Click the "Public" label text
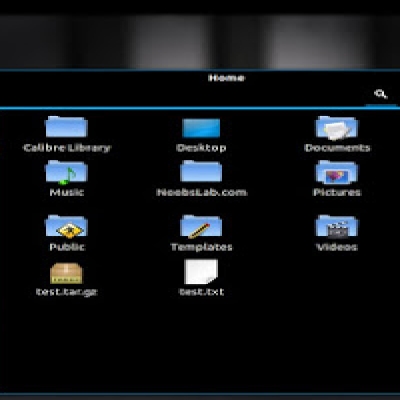The width and height of the screenshot is (400, 400). click(x=67, y=247)
